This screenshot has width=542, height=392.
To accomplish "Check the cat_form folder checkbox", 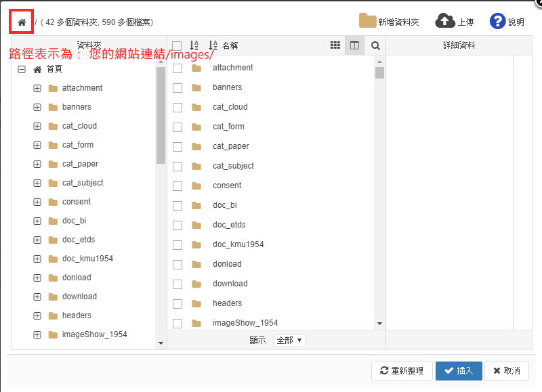I will point(178,127).
